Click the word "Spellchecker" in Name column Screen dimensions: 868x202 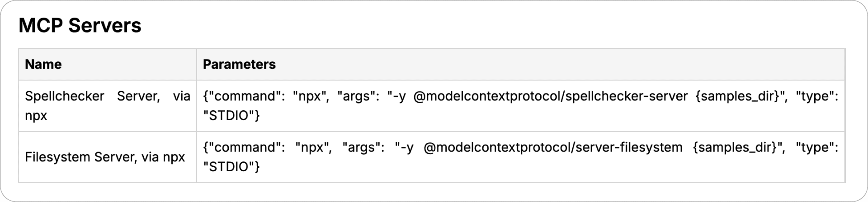pyautogui.click(x=65, y=96)
